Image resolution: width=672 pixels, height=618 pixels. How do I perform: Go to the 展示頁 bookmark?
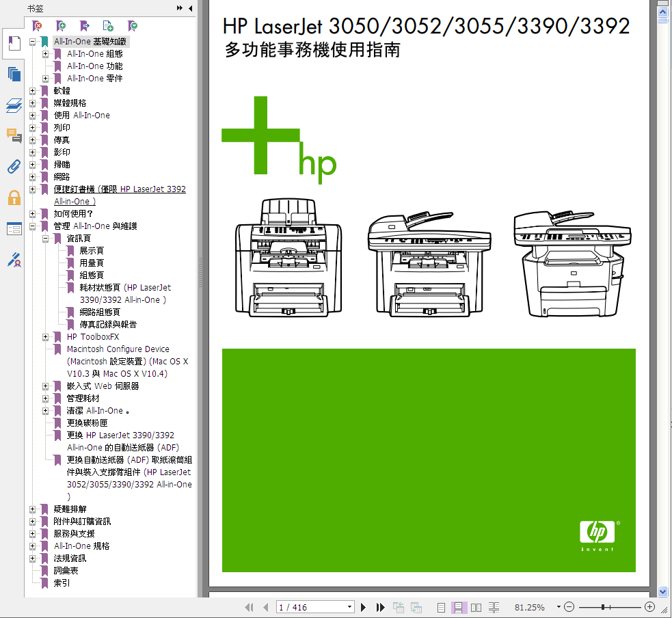click(92, 251)
